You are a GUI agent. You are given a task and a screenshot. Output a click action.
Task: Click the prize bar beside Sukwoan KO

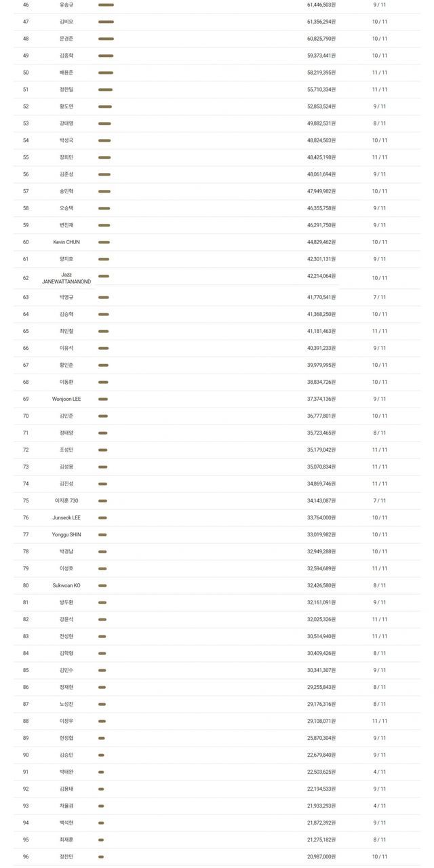click(102, 585)
